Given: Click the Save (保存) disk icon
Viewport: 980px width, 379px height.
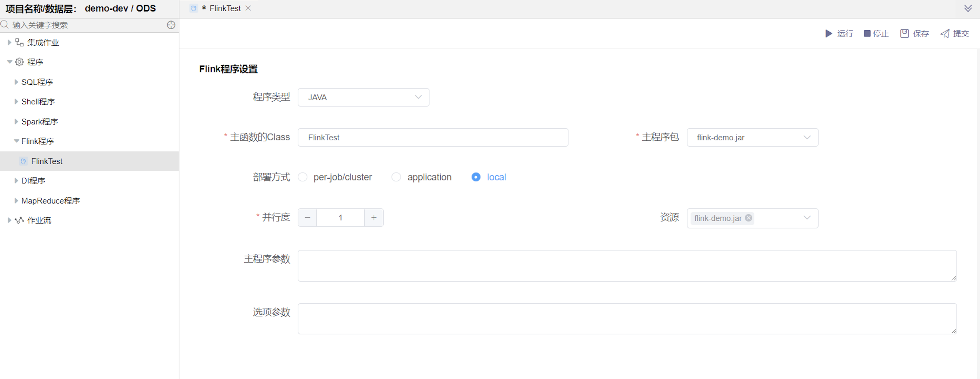Looking at the screenshot, I should [904, 33].
